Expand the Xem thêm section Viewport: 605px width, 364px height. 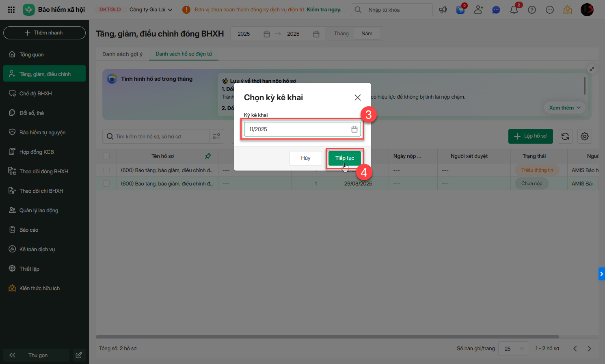click(564, 108)
